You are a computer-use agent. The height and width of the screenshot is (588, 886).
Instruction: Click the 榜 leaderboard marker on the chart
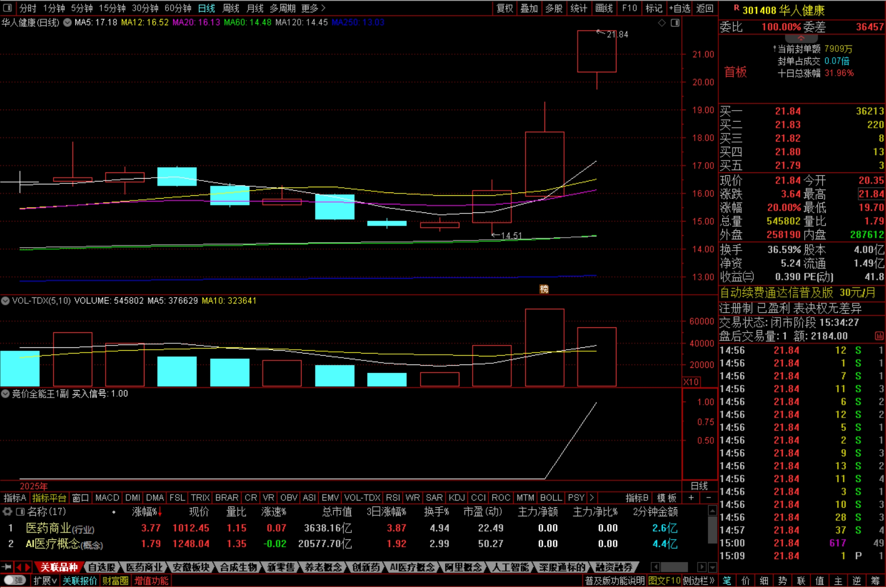[x=544, y=289]
